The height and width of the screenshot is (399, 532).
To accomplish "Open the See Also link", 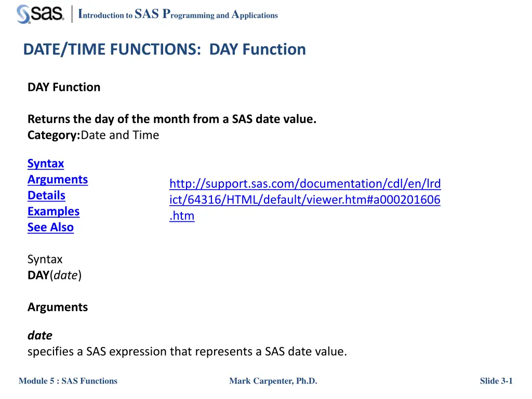I will coord(50,228).
